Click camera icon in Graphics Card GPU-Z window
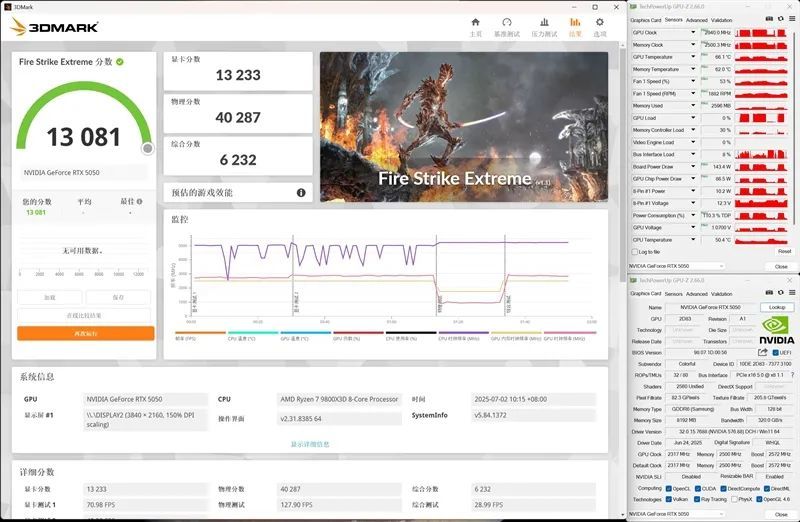Viewport: 800px width, 522px height. (x=769, y=292)
